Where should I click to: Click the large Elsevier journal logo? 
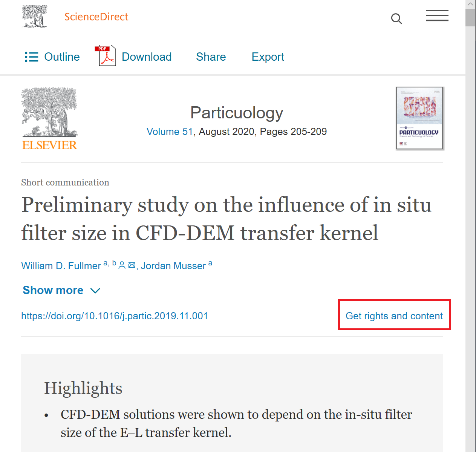(x=49, y=119)
